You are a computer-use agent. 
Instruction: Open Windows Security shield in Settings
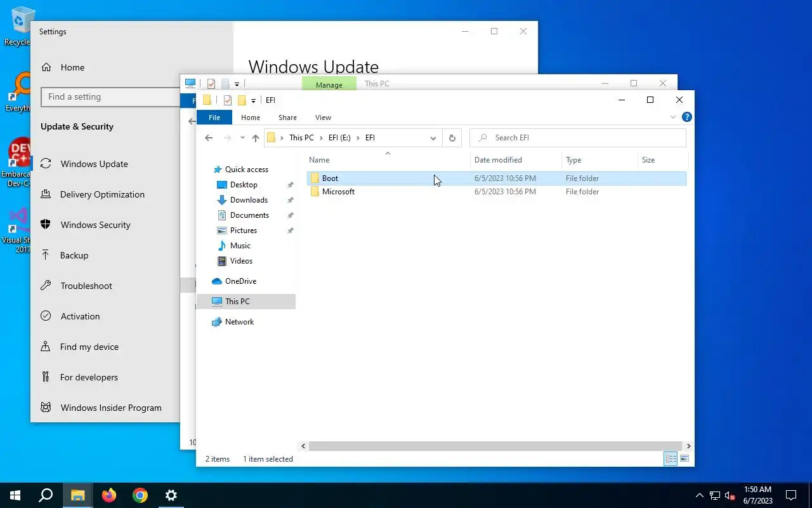46,225
